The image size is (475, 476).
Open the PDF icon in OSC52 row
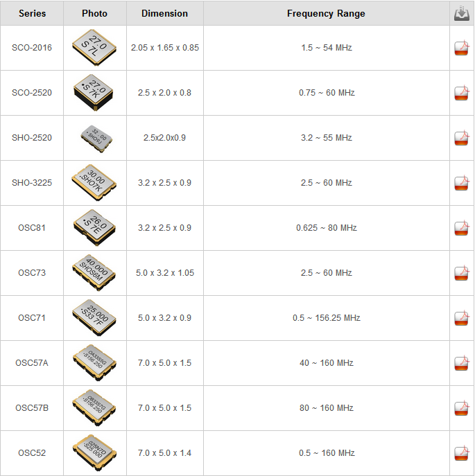coord(461,453)
